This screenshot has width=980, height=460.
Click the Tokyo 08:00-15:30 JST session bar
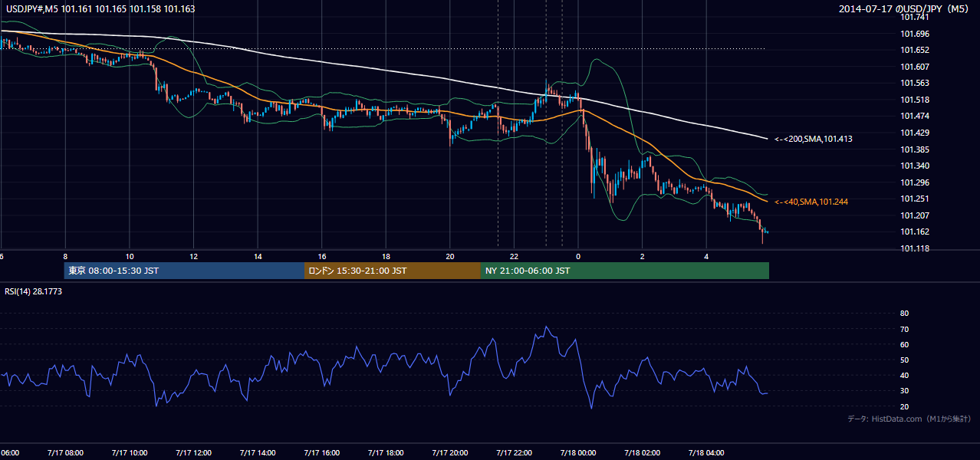tap(184, 271)
